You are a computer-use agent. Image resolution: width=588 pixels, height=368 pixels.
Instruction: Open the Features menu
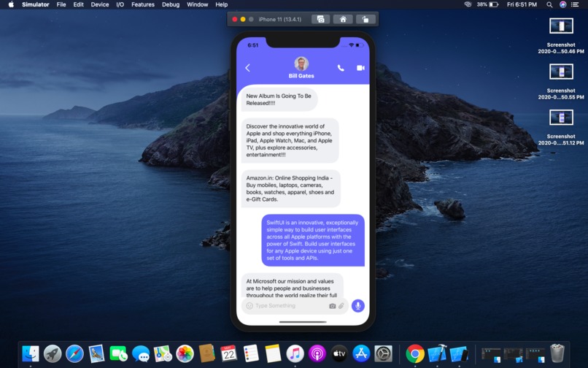[x=143, y=4]
